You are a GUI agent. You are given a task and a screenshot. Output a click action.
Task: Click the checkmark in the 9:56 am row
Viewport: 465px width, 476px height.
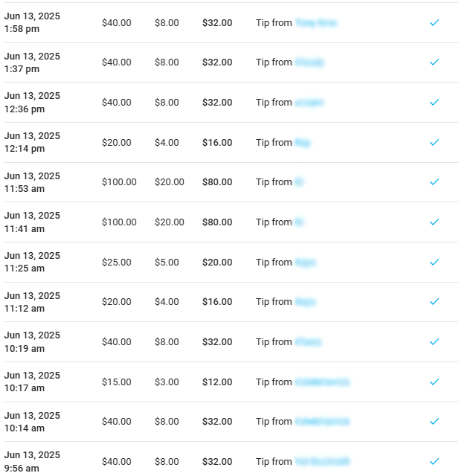point(434,462)
